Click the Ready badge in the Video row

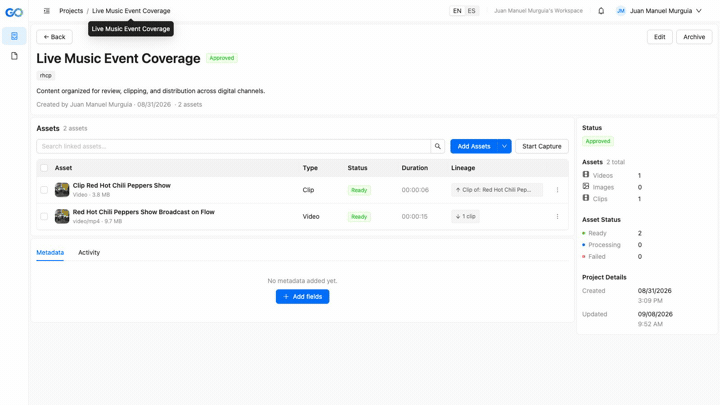pos(359,217)
